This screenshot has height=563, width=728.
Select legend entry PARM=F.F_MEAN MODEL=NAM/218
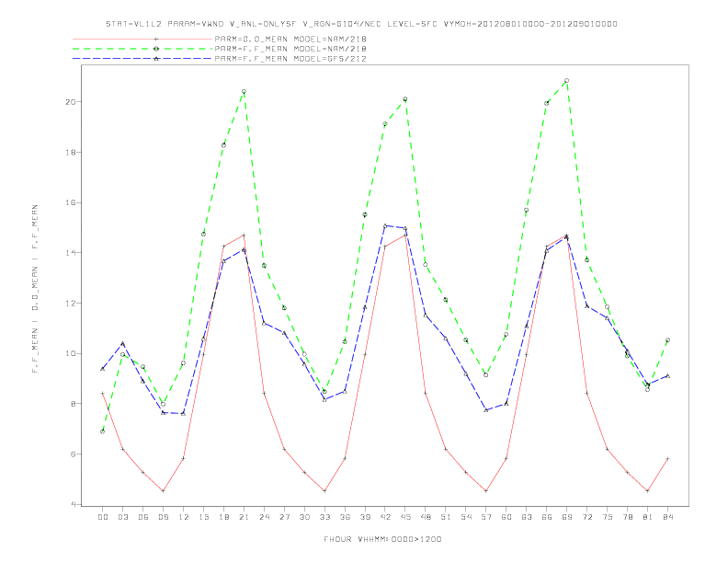coord(290,49)
